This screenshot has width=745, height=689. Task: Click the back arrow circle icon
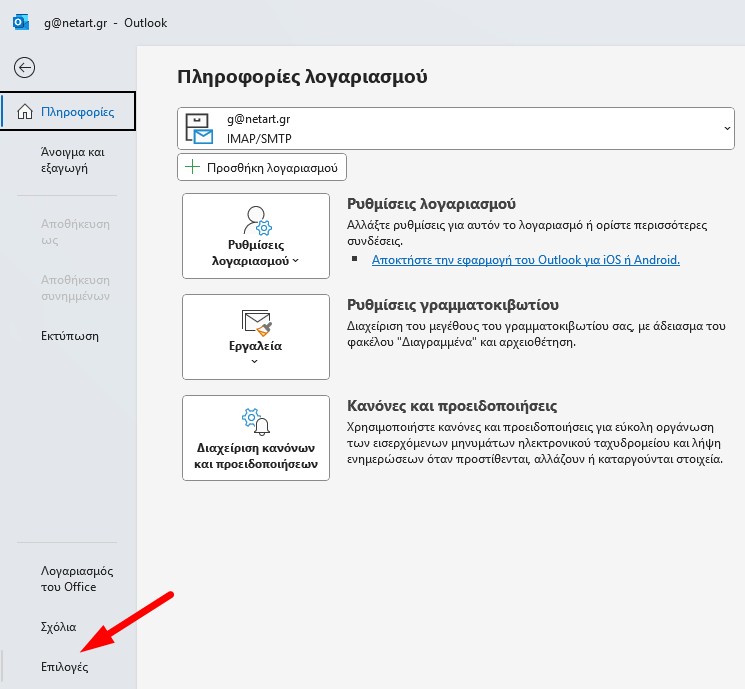24,68
